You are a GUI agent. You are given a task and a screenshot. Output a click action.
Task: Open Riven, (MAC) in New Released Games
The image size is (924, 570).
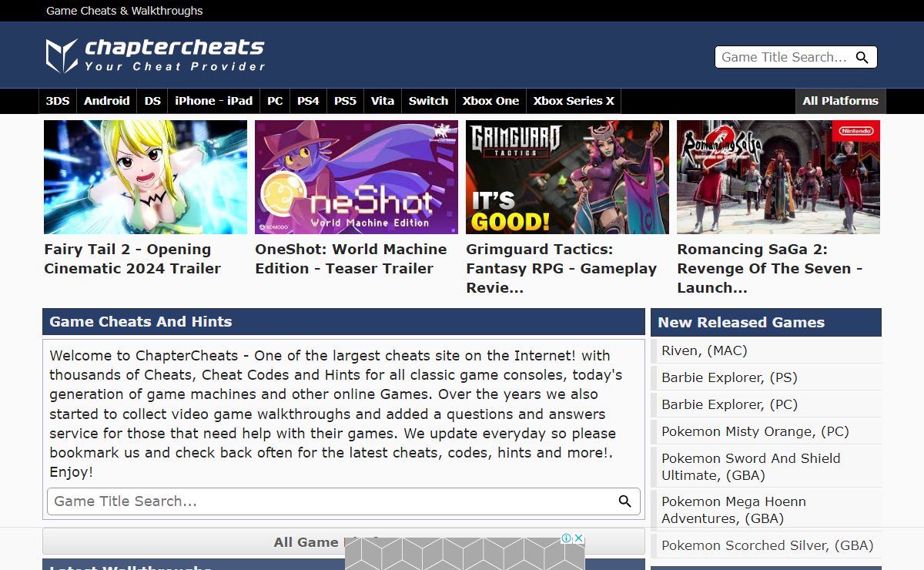point(705,350)
